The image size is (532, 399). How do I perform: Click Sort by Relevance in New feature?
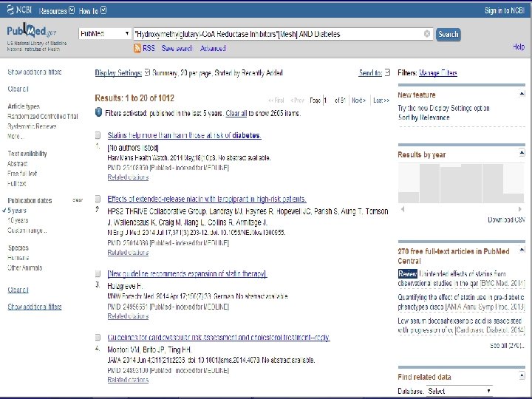[x=424, y=117]
